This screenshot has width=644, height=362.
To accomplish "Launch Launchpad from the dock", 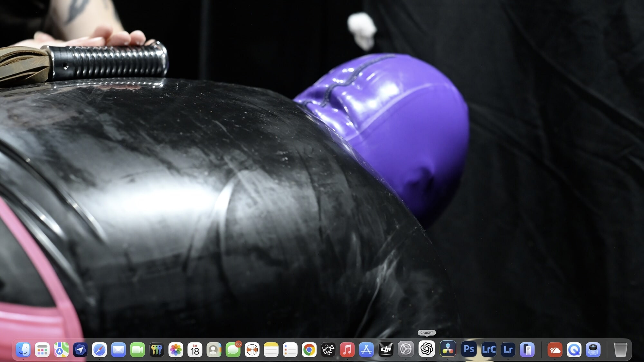I will pyautogui.click(x=42, y=350).
